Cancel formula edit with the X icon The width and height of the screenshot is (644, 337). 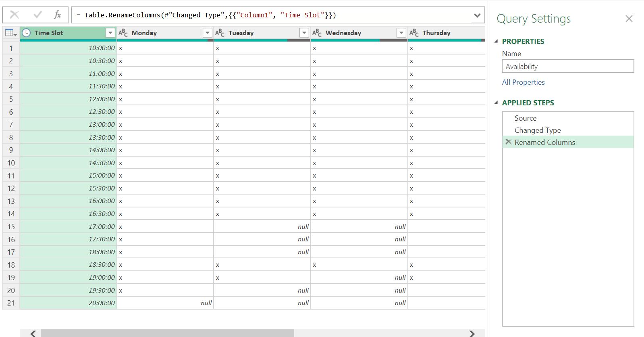[15, 15]
